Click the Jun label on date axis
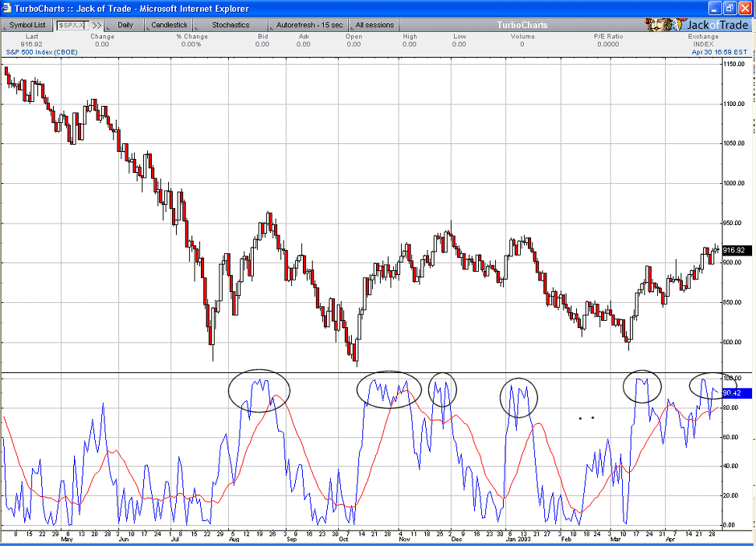The width and height of the screenshot is (756, 546). (x=124, y=539)
